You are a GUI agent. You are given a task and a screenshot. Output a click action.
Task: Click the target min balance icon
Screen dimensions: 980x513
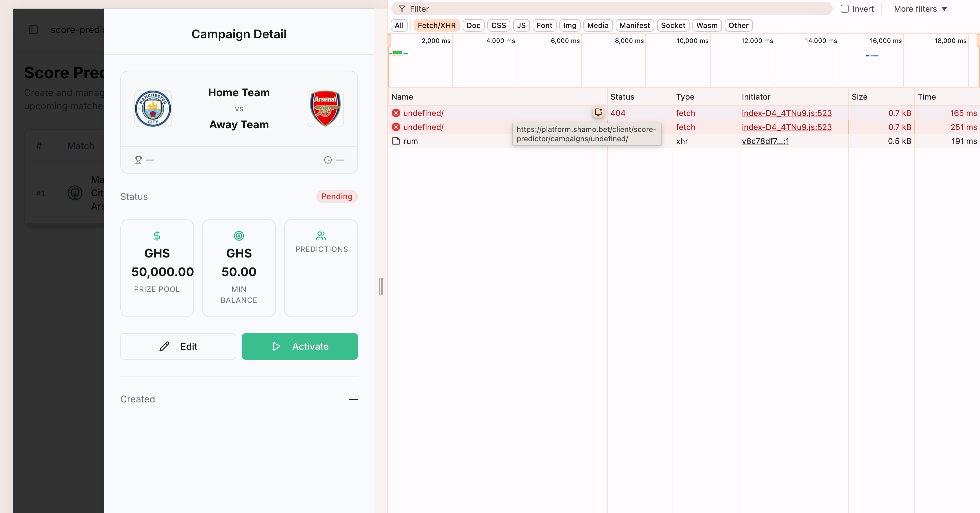239,236
